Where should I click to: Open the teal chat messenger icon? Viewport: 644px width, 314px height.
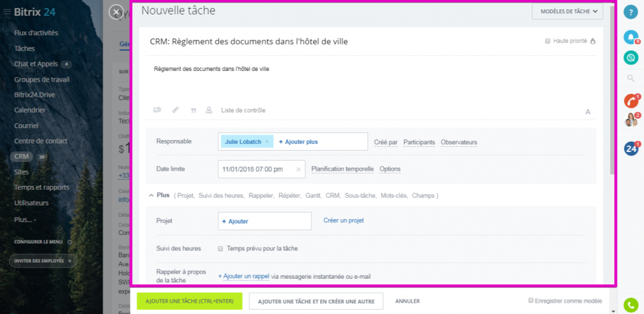point(631,57)
